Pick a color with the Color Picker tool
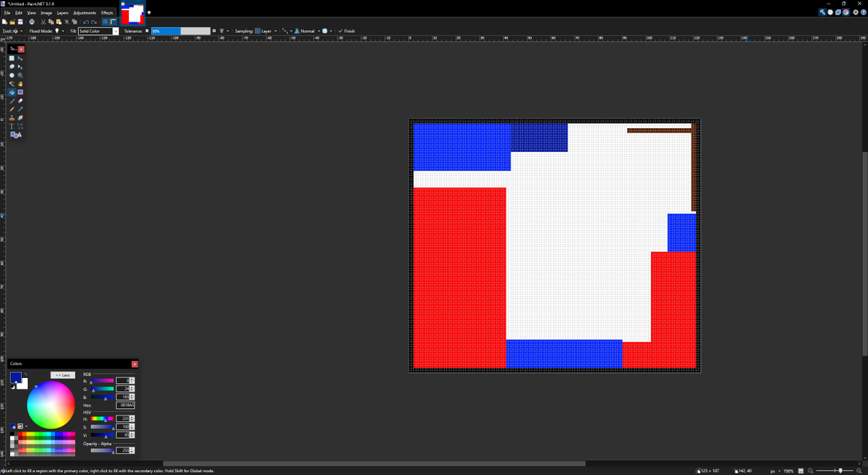 [x=20, y=109]
